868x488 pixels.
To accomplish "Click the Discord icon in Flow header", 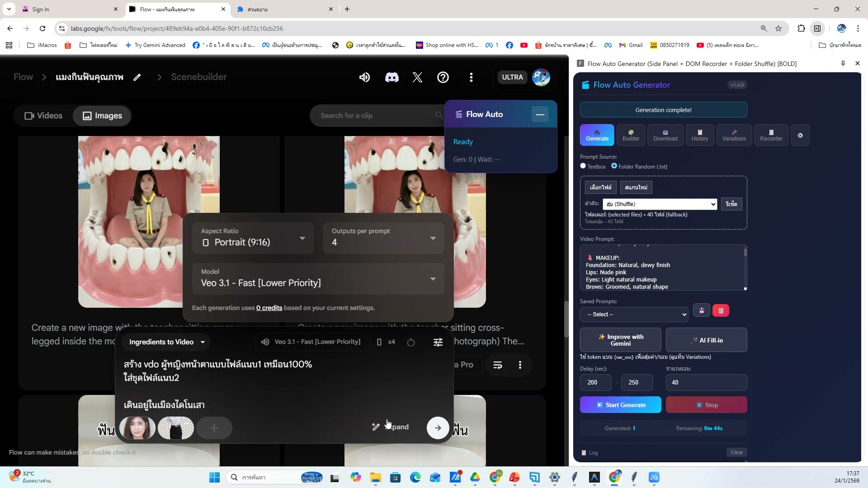I will click(x=392, y=77).
